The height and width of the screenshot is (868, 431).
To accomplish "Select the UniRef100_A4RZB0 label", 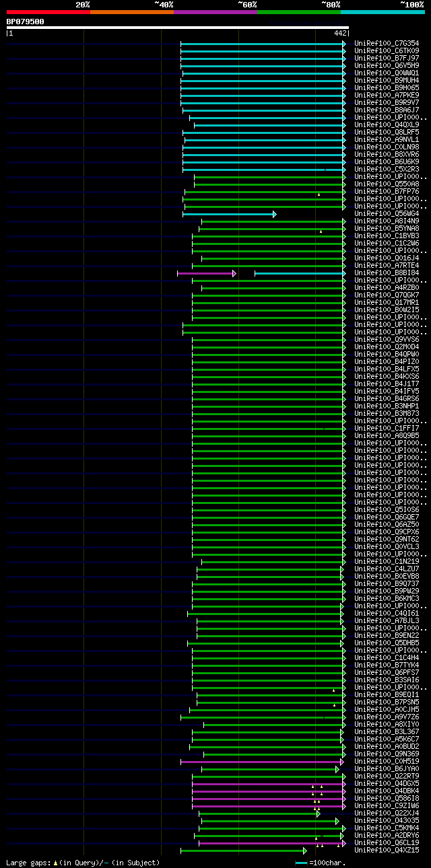I will (x=387, y=288).
